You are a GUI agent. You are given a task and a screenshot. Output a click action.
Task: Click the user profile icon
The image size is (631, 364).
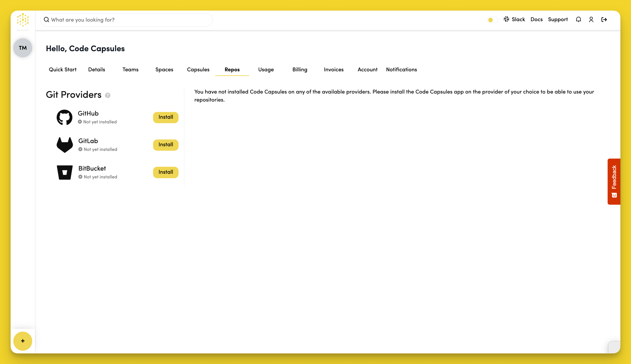(x=591, y=19)
